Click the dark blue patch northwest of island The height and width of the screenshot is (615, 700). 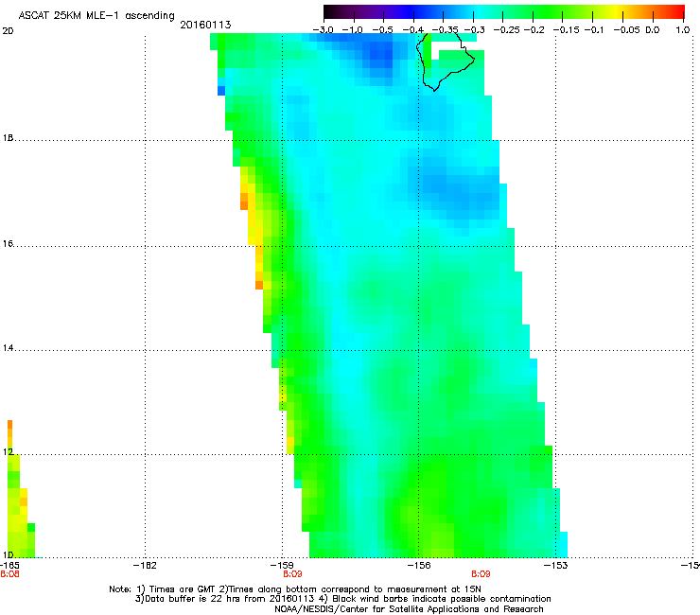[x=377, y=54]
